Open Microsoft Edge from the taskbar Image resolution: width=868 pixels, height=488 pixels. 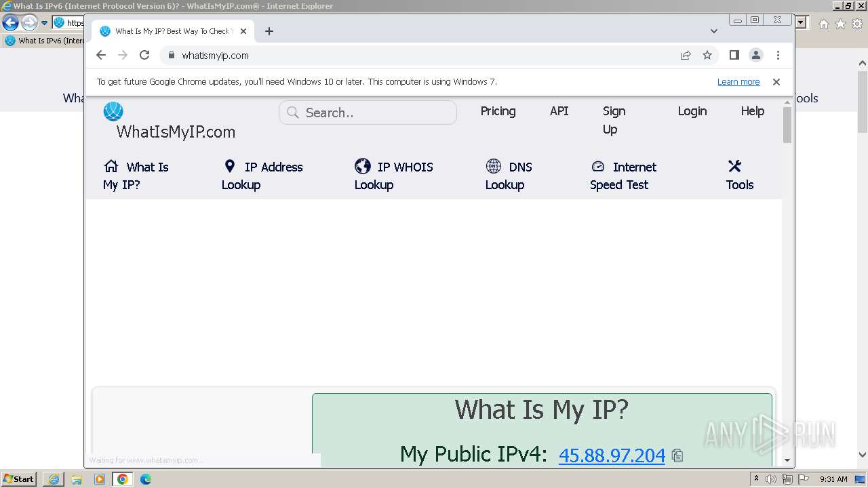tap(146, 479)
